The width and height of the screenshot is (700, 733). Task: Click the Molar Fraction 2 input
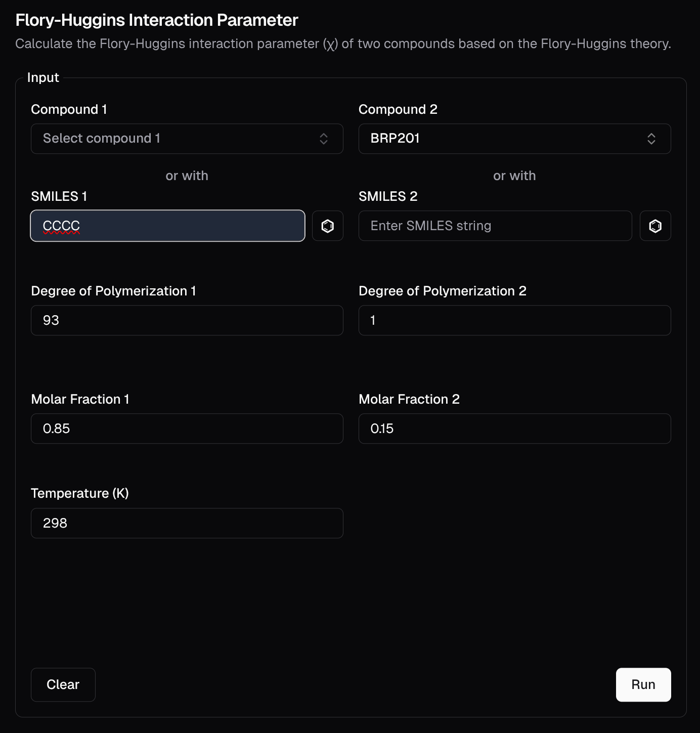coord(514,428)
